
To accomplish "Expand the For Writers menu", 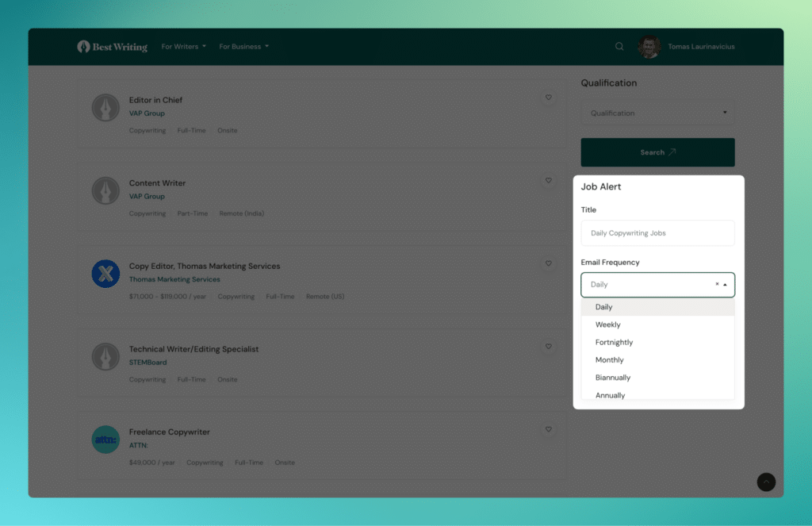I will pos(183,47).
